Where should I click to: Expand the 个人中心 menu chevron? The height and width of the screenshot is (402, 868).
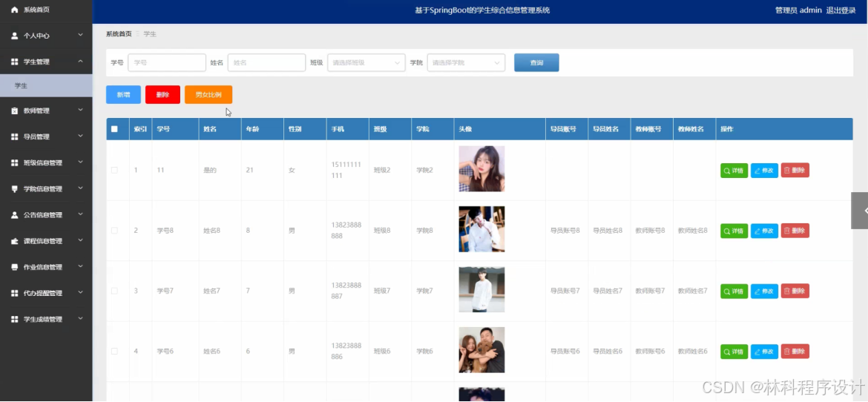click(x=80, y=35)
